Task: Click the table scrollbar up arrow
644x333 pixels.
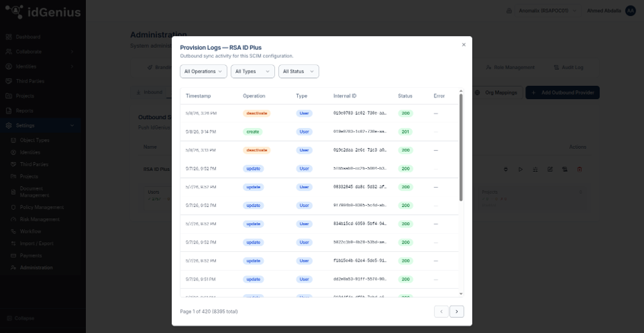Action: point(460,91)
